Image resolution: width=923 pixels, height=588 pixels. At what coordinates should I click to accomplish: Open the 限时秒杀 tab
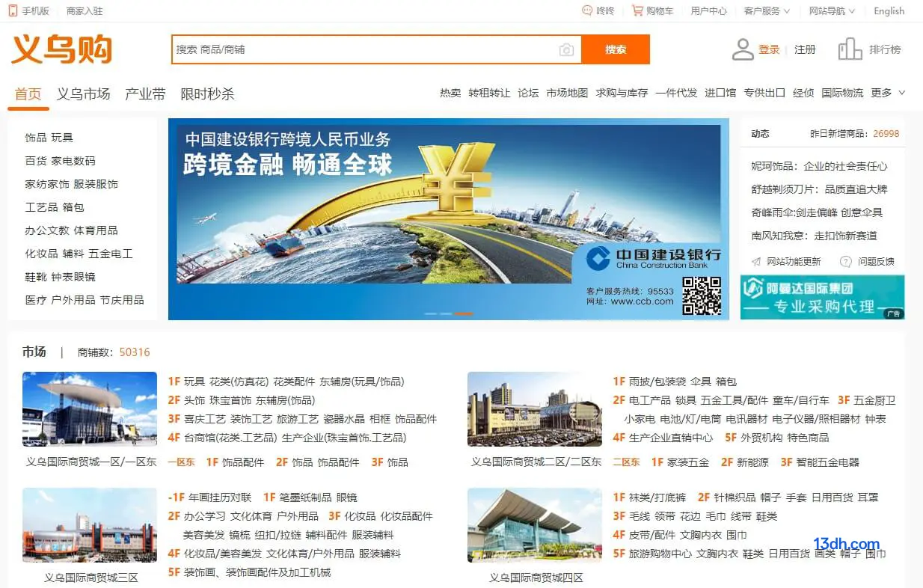[x=207, y=94]
